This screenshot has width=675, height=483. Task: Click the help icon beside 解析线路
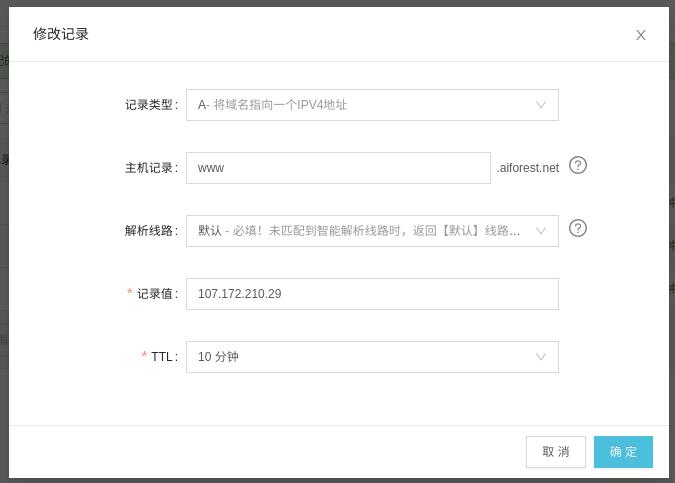tap(578, 228)
